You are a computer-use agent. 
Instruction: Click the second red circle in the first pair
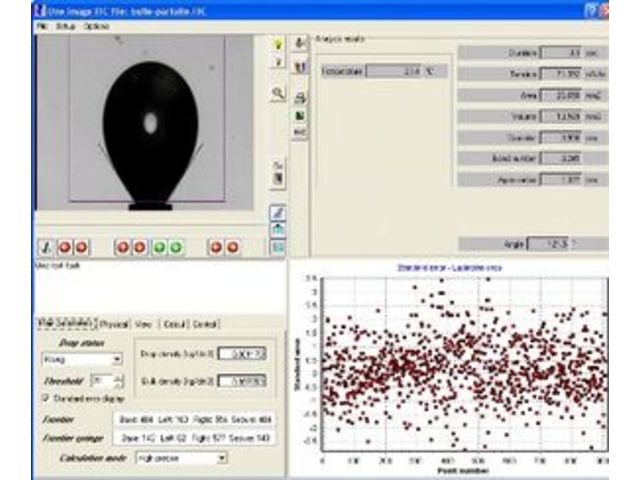(81, 247)
